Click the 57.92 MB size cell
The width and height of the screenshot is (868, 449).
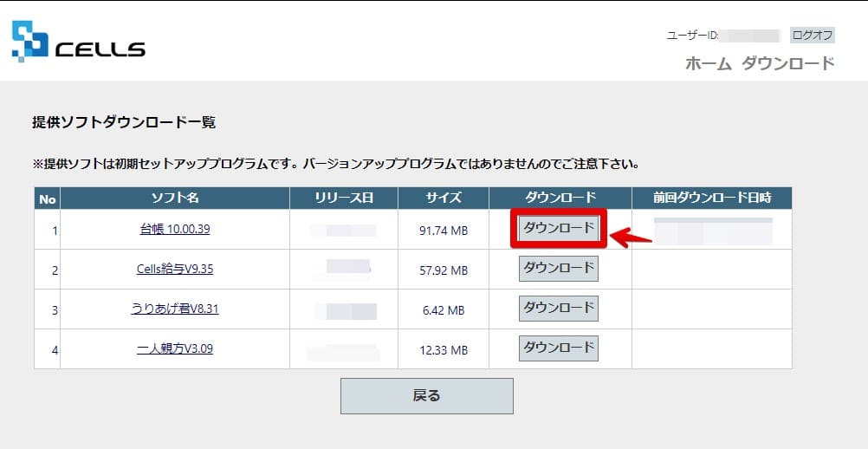[444, 270]
